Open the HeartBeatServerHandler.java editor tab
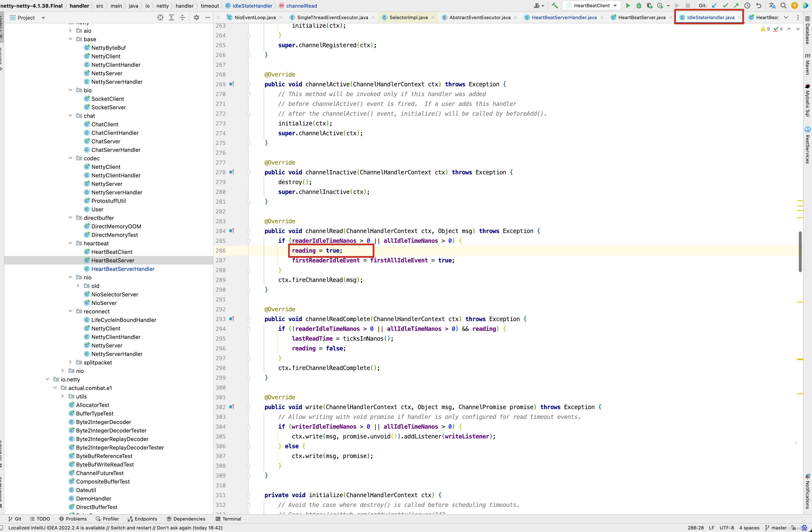This screenshot has width=812, height=532. [x=564, y=17]
